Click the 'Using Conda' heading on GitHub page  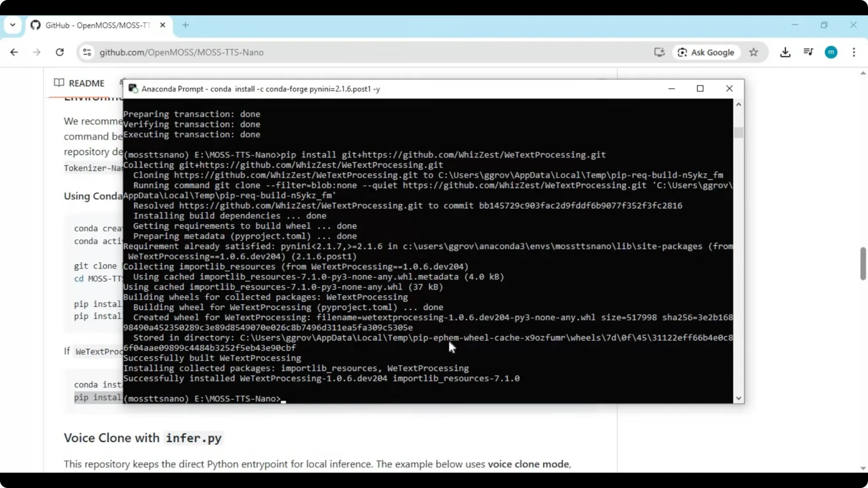pyautogui.click(x=93, y=196)
